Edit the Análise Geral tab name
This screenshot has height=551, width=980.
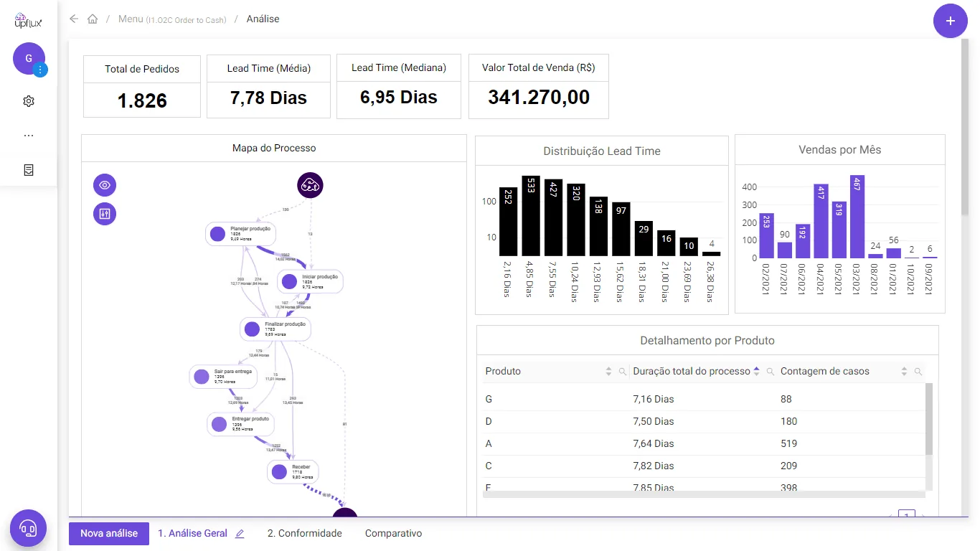(240, 534)
